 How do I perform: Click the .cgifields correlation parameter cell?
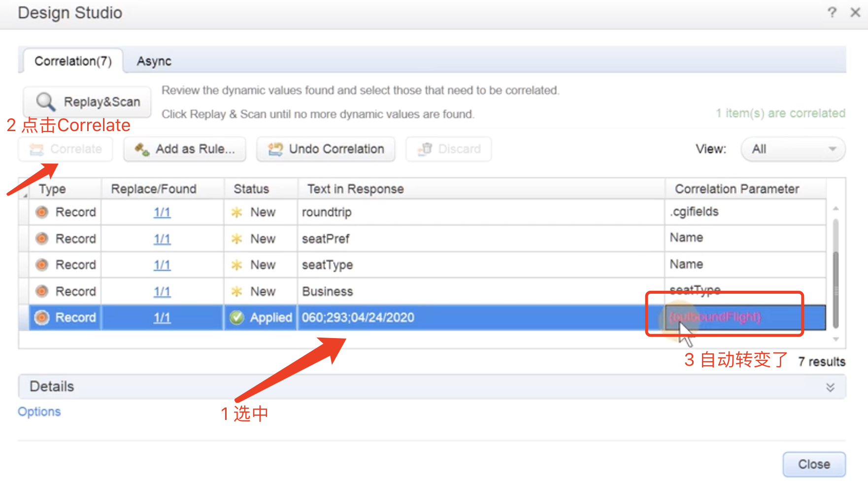[745, 212]
